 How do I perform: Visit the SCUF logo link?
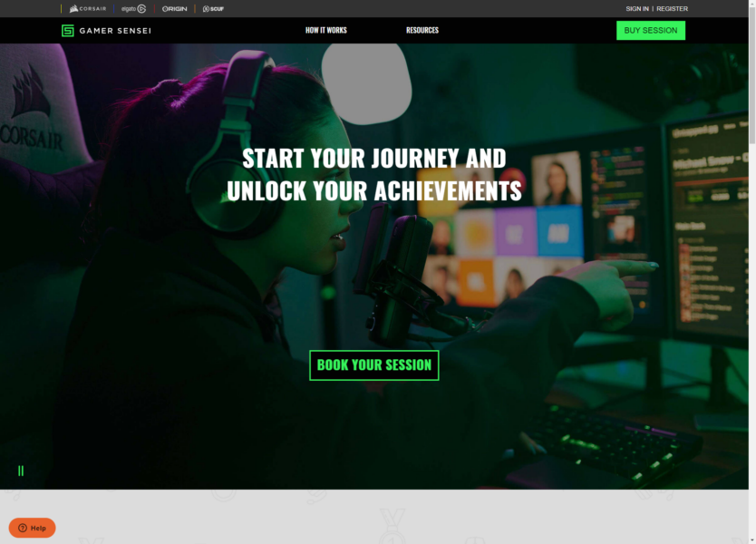tap(213, 9)
